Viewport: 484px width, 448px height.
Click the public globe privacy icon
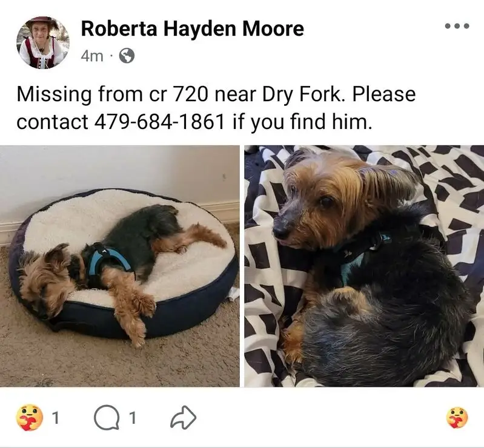click(x=127, y=56)
